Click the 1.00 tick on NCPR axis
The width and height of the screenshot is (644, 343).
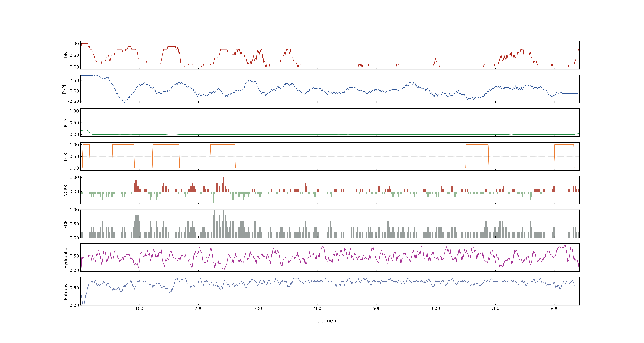74,178
